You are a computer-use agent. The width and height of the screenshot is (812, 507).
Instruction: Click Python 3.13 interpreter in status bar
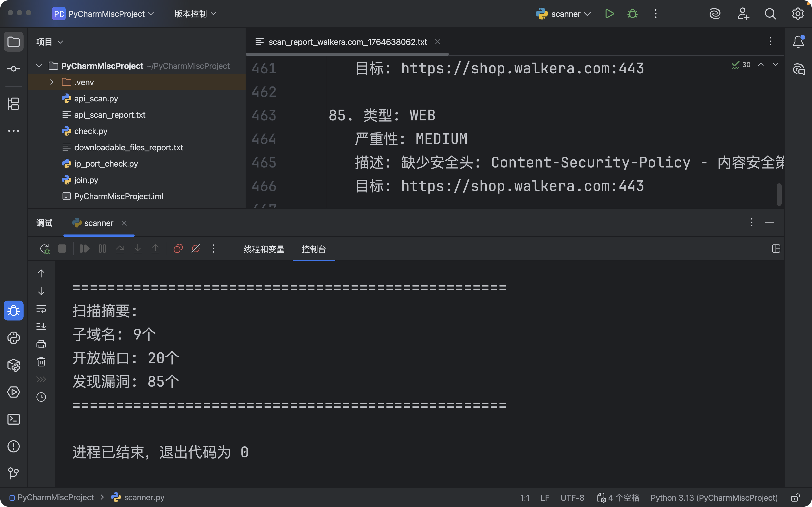point(714,498)
